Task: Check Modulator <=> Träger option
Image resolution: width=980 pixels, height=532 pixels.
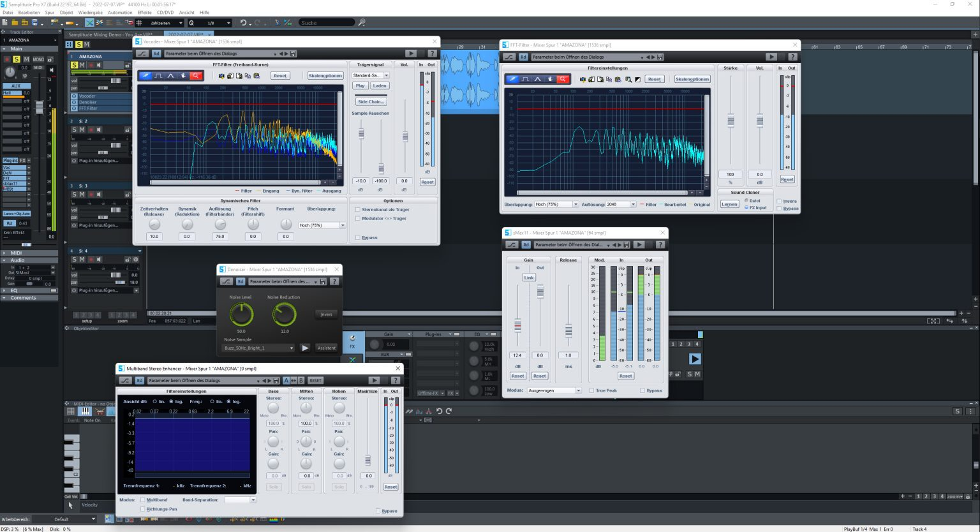Action: (358, 218)
